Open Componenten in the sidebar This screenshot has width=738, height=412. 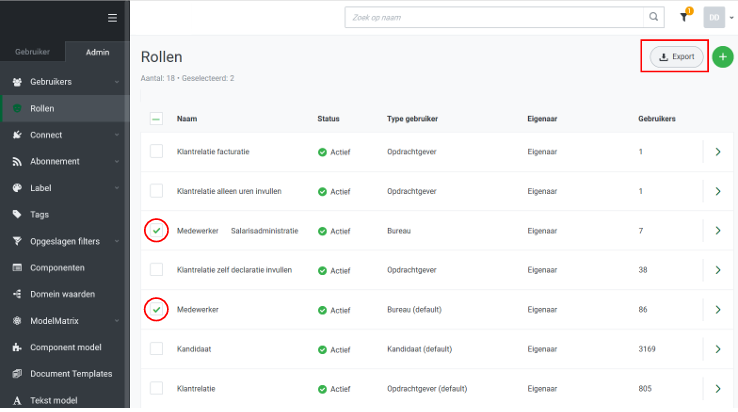tap(57, 268)
